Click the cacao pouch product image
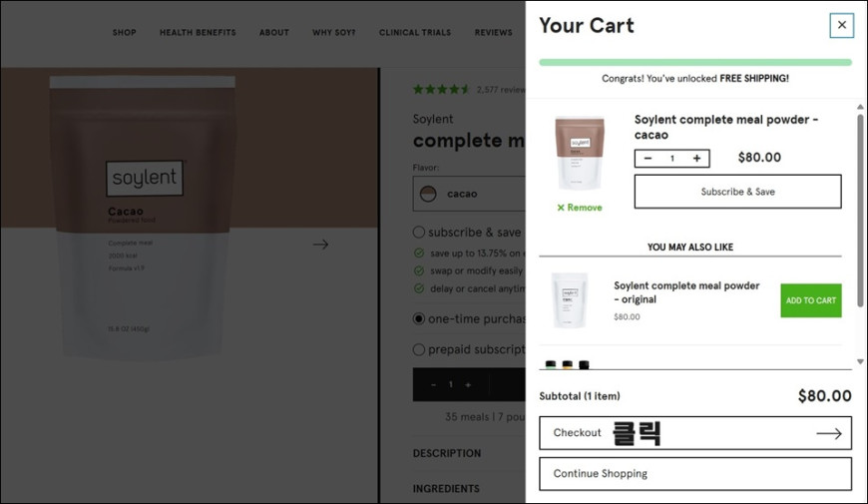This screenshot has height=504, width=868. [x=143, y=218]
